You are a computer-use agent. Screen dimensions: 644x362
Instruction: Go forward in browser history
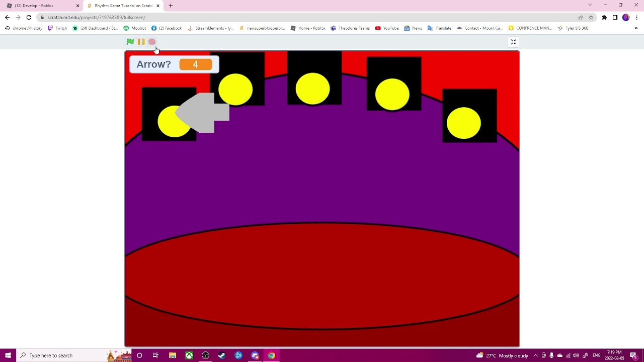[18, 18]
